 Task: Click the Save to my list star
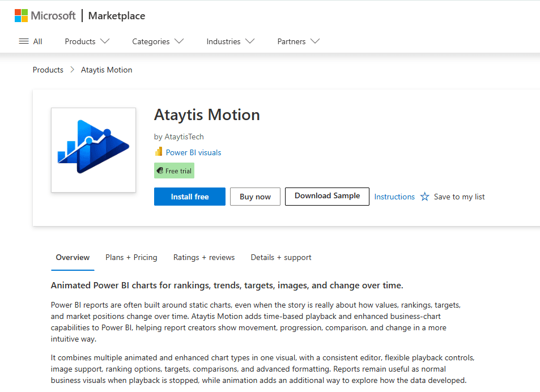(x=424, y=197)
